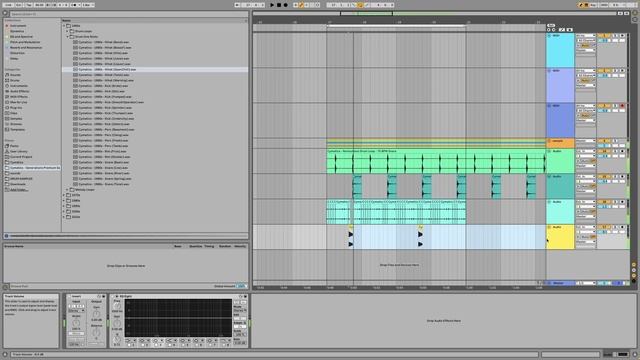Toggle the track activator of the first track
The image size is (640, 360).
click(x=603, y=36)
